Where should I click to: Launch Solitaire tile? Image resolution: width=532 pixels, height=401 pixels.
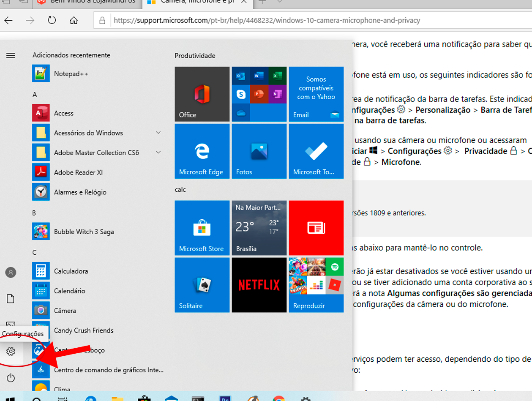pos(202,285)
